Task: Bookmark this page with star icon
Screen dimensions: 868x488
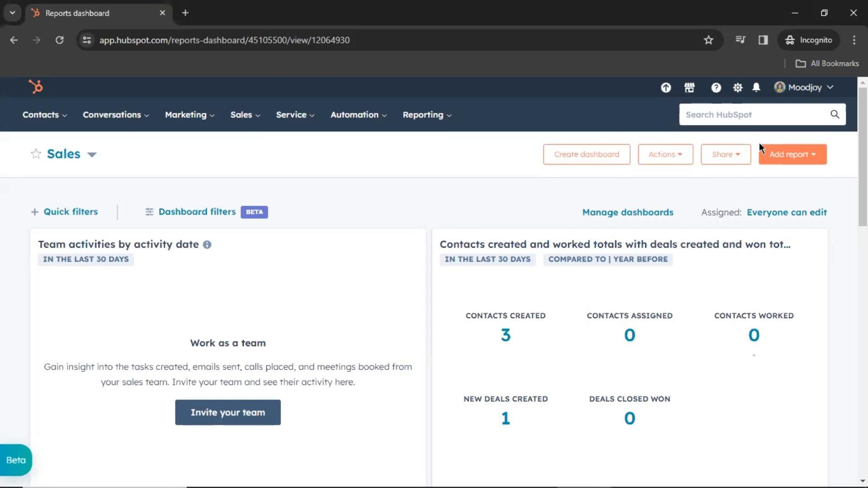Action: (x=708, y=40)
